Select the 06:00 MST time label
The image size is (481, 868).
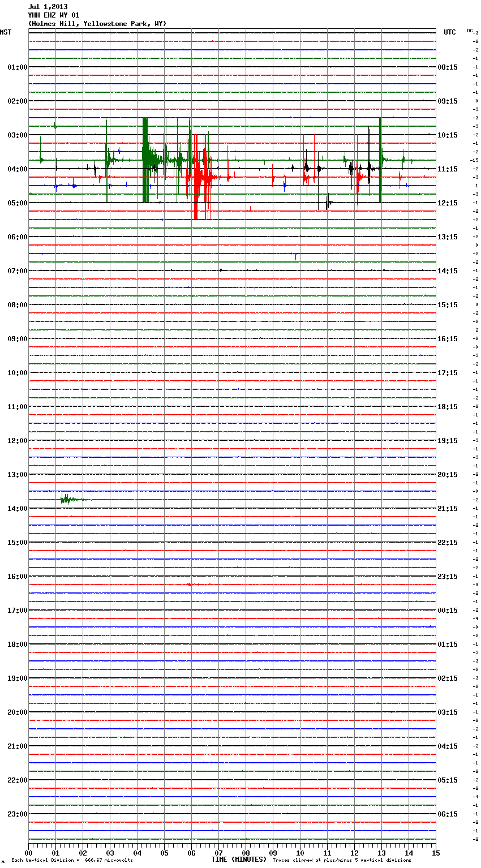18,237
